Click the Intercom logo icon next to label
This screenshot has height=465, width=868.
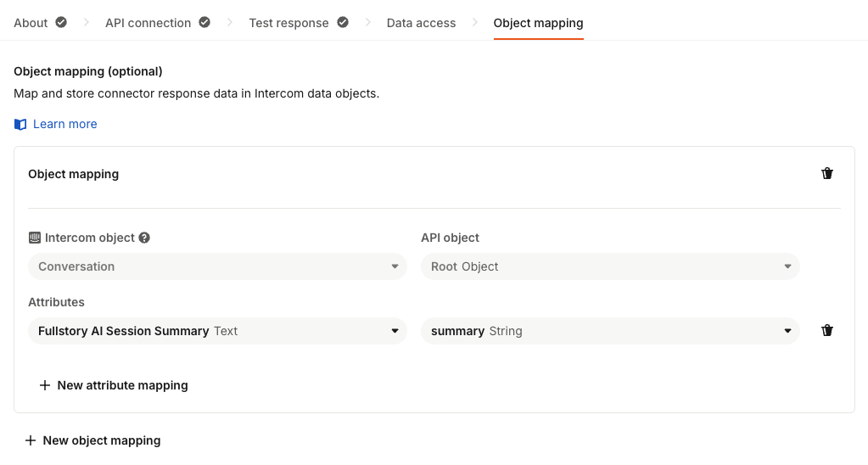[35, 238]
